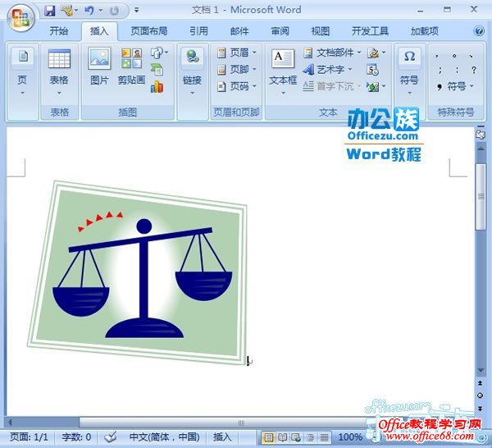492x448 pixels.
Task: Click the scroll up arrow
Action: [x=481, y=149]
